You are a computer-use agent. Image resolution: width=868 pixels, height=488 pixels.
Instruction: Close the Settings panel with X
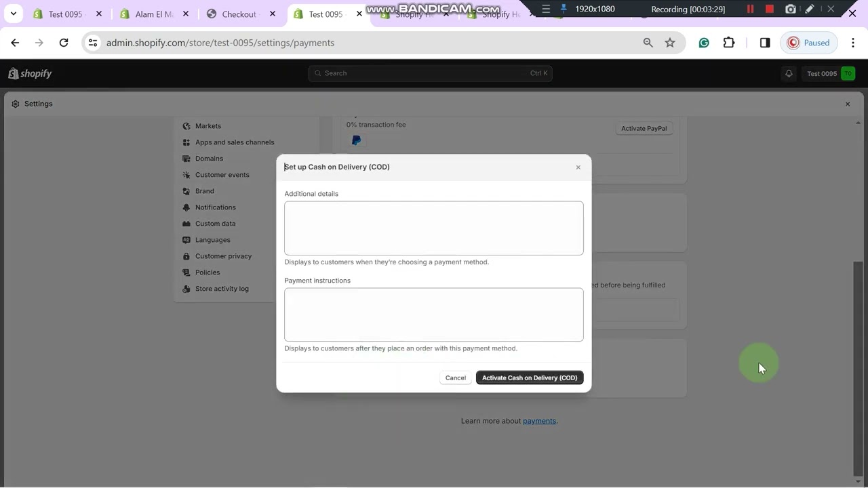coord(848,104)
